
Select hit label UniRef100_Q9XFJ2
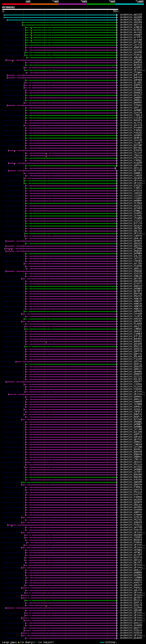point(131,108)
